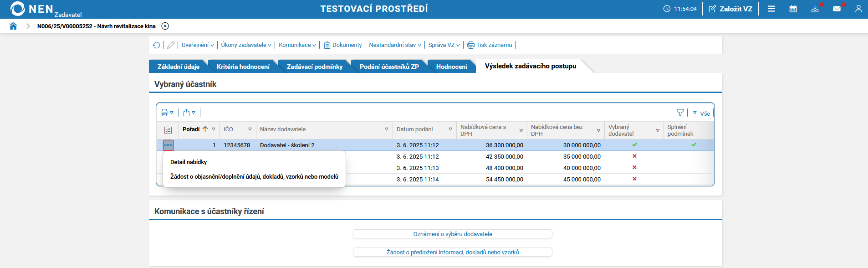868x268 pixels.
Task: Open the home page icon
Action: pos(13,26)
